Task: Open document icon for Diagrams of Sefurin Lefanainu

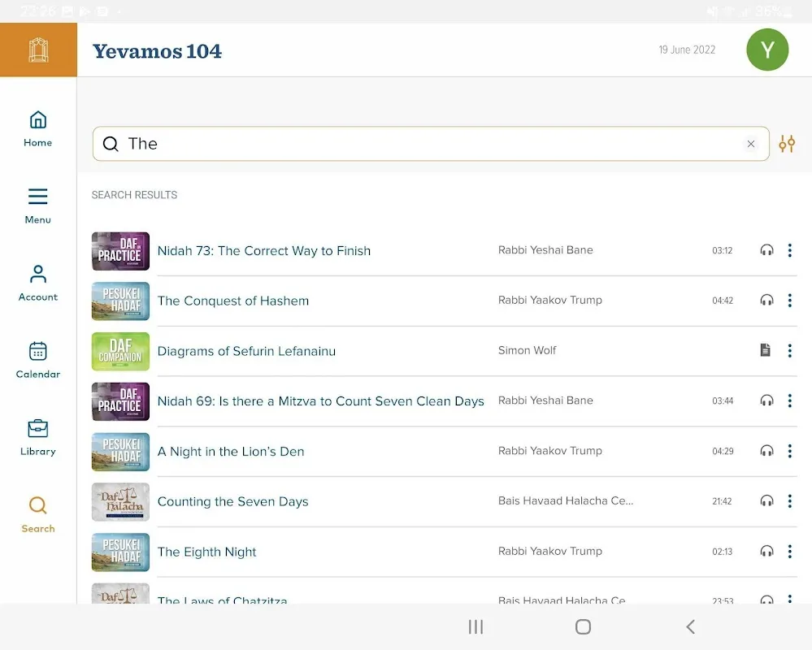Action: (x=765, y=350)
